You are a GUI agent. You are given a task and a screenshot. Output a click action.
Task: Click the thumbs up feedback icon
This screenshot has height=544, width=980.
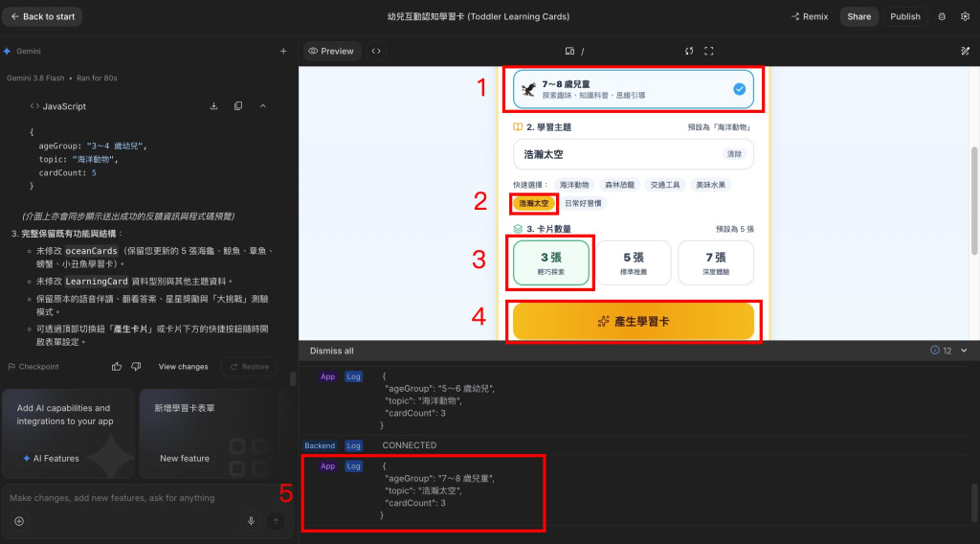(x=117, y=367)
